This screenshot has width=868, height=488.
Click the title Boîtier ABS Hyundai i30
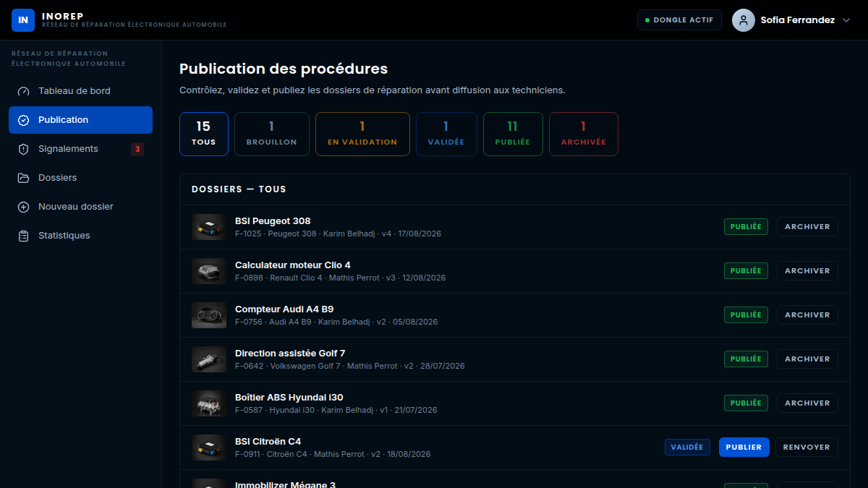point(289,398)
